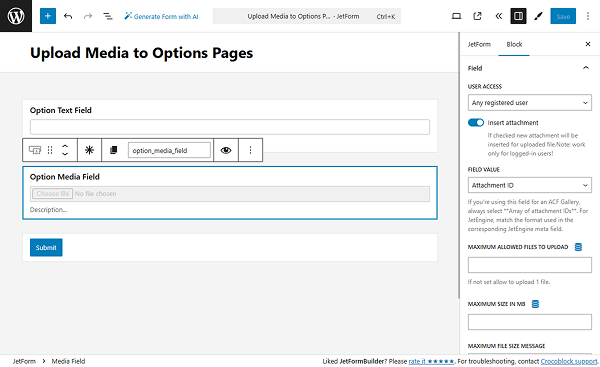
Task: Focus the Maximum allowed files input
Action: pos(530,265)
